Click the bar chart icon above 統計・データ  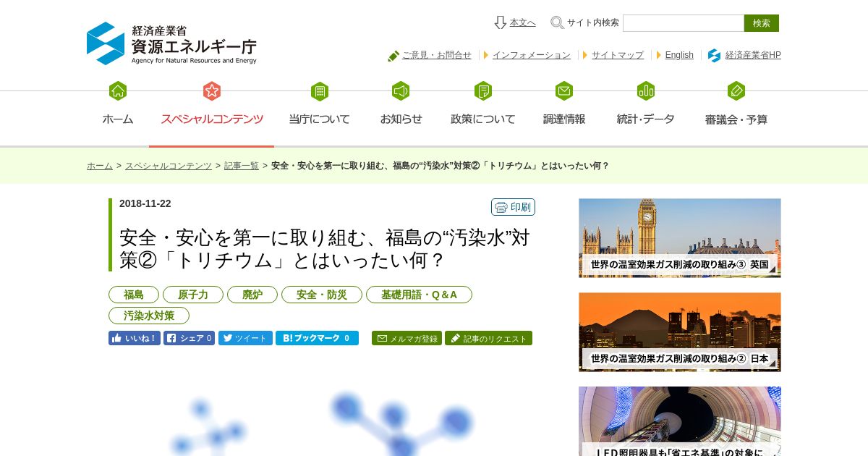(646, 91)
